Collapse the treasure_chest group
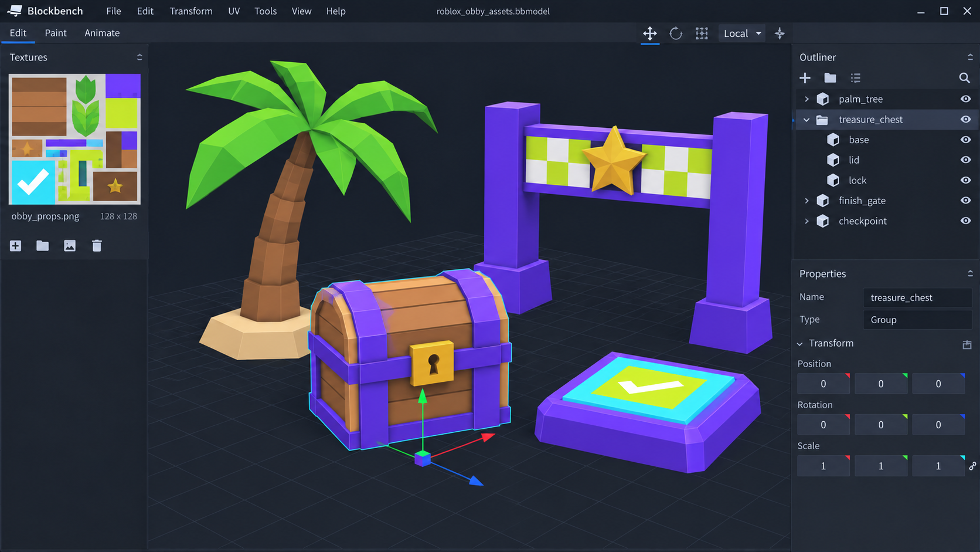Viewport: 980px width, 552px height. 807,120
